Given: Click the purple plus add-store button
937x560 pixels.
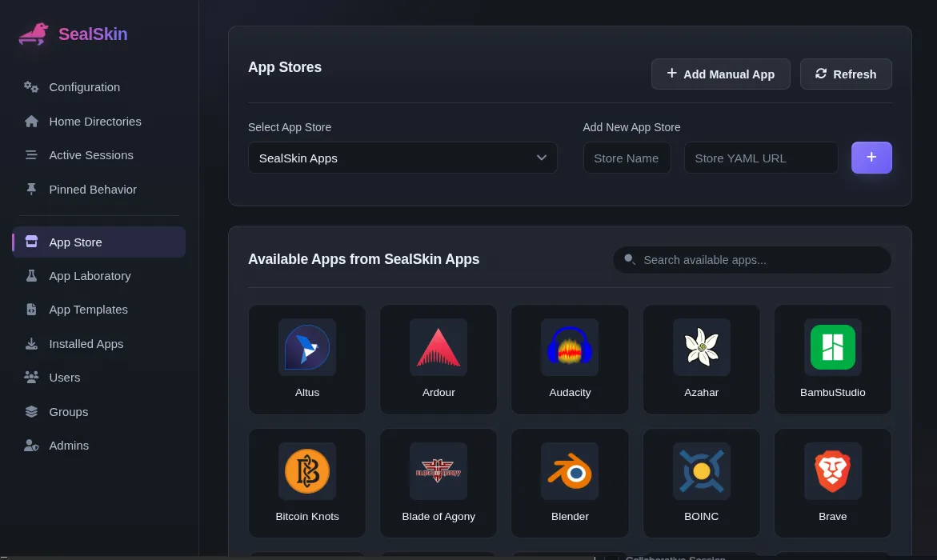Looking at the screenshot, I should click(x=871, y=158).
